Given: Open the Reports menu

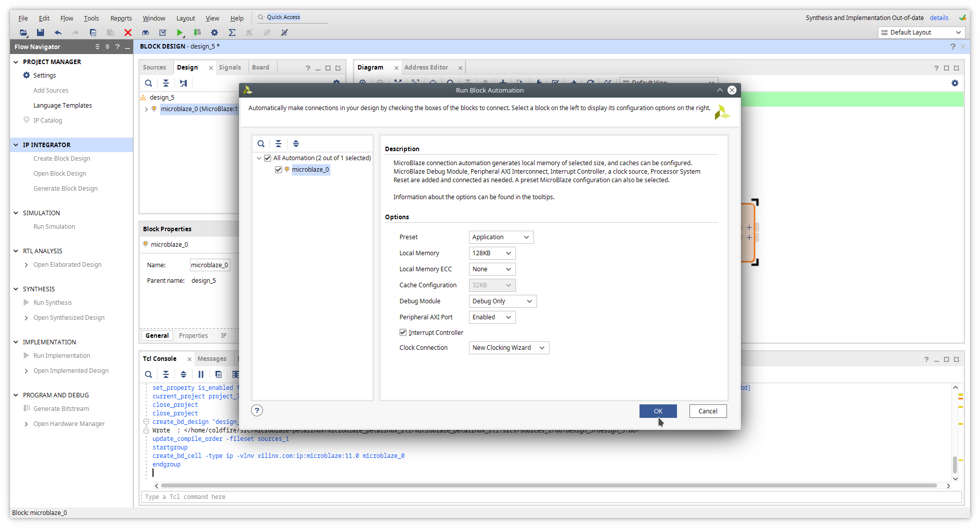Looking at the screenshot, I should pyautogui.click(x=121, y=18).
